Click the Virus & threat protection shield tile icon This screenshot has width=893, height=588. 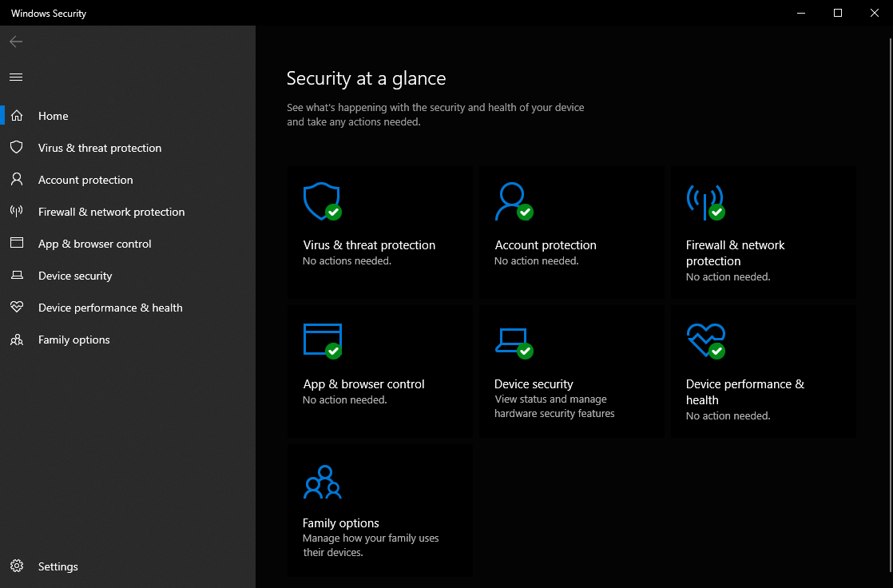[x=322, y=201]
